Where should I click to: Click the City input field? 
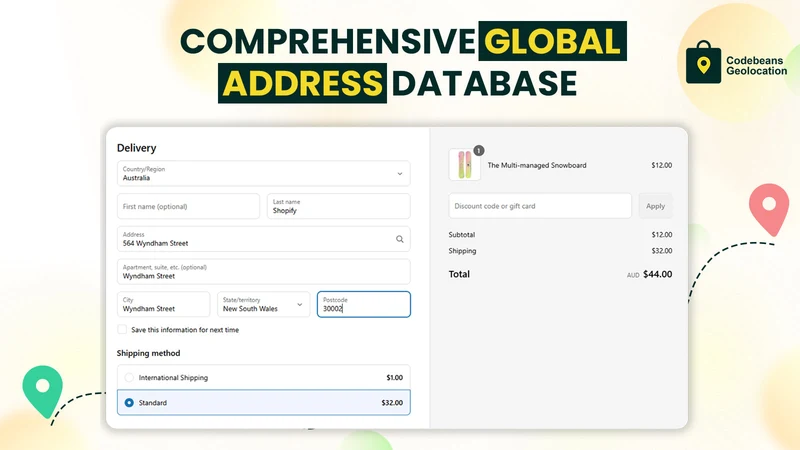pyautogui.click(x=163, y=304)
